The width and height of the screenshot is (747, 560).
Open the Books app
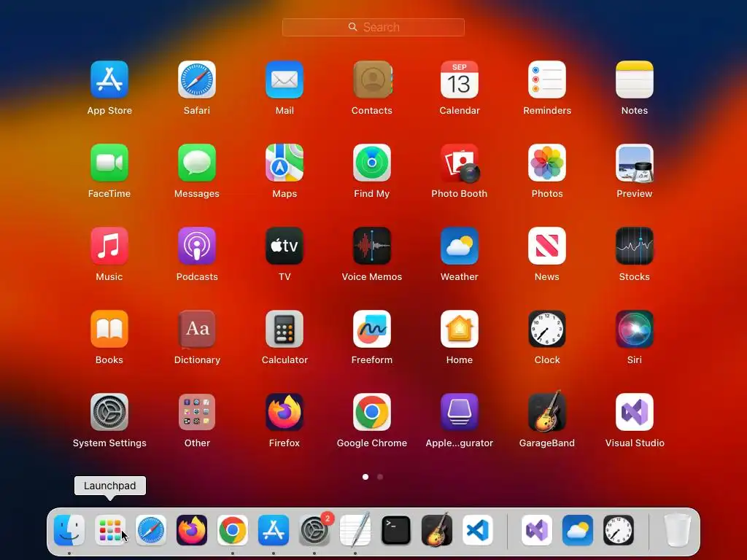(x=109, y=329)
